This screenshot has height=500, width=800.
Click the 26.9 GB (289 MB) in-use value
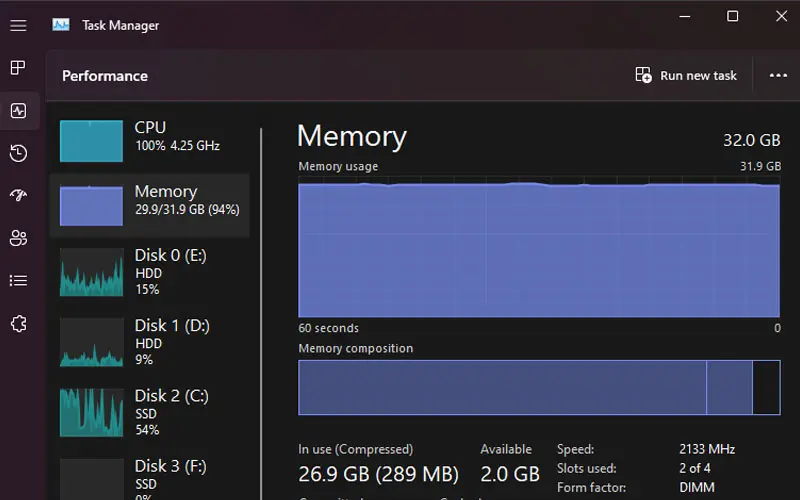click(x=378, y=474)
